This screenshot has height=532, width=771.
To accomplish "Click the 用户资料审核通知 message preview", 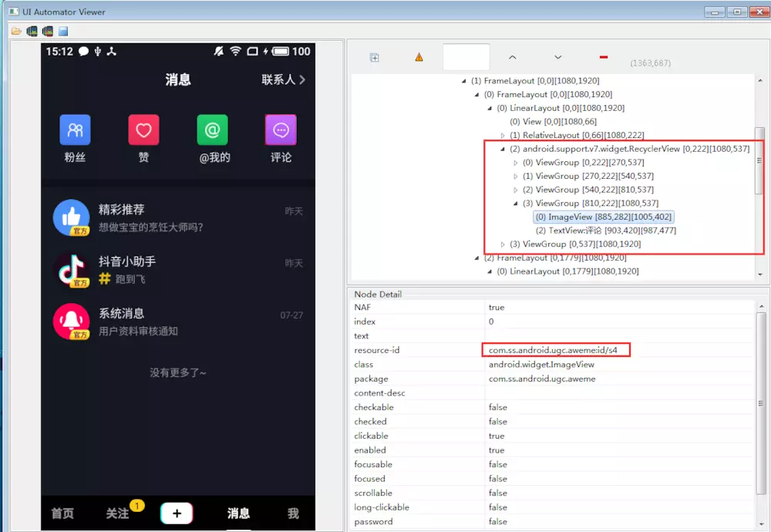I will pyautogui.click(x=138, y=331).
